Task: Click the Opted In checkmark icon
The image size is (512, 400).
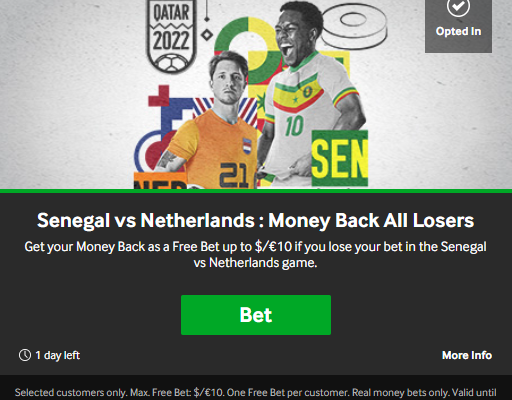Action: click(458, 7)
